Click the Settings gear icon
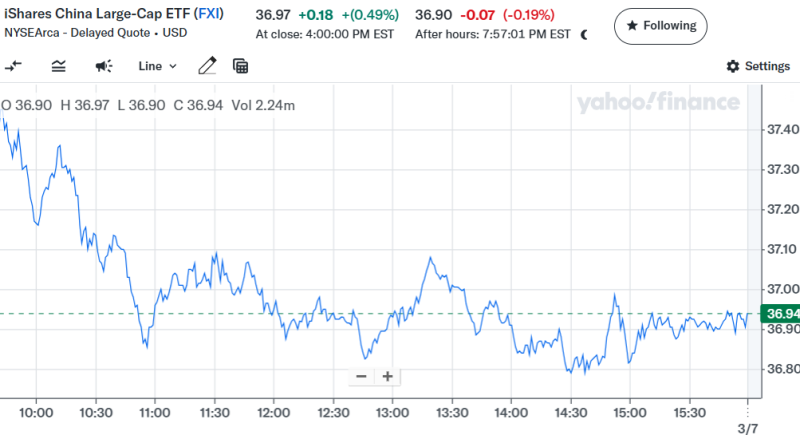 pos(733,67)
